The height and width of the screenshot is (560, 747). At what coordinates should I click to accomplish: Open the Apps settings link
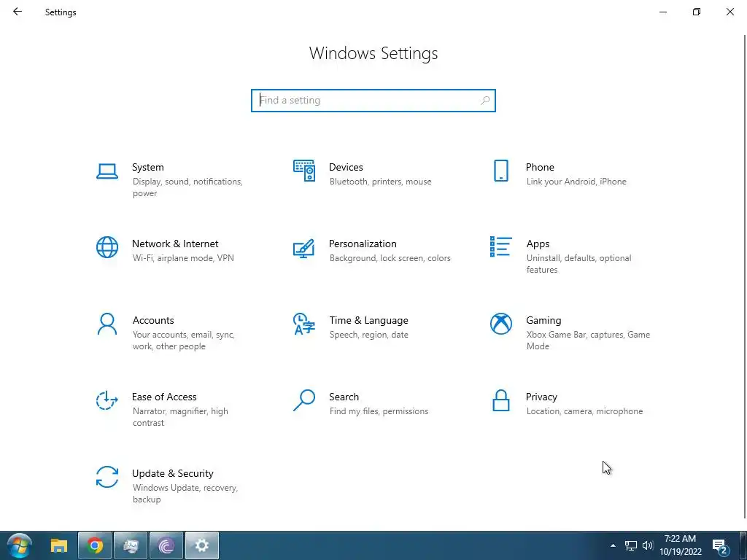pyautogui.click(x=538, y=244)
